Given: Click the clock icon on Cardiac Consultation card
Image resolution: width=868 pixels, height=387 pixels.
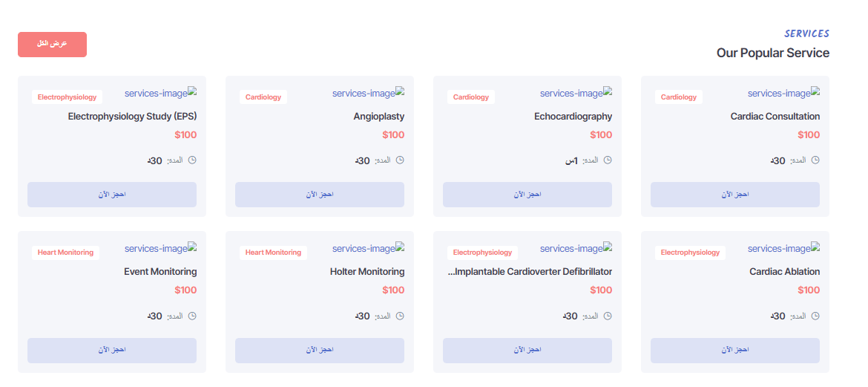Looking at the screenshot, I should pyautogui.click(x=815, y=160).
